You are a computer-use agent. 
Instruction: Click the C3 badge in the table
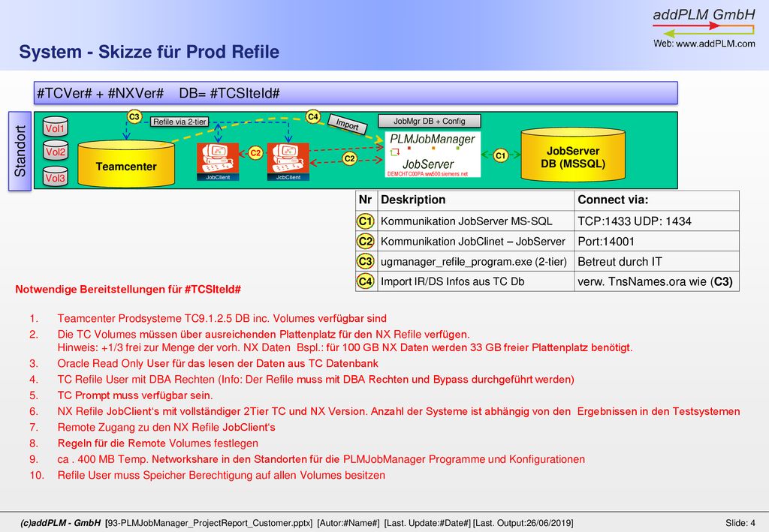[x=366, y=262]
